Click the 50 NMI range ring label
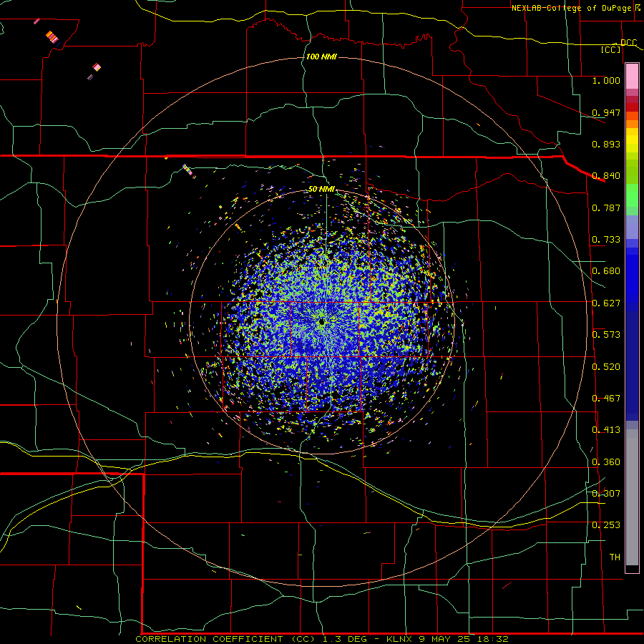Image resolution: width=644 pixels, height=644 pixels. coord(321,189)
